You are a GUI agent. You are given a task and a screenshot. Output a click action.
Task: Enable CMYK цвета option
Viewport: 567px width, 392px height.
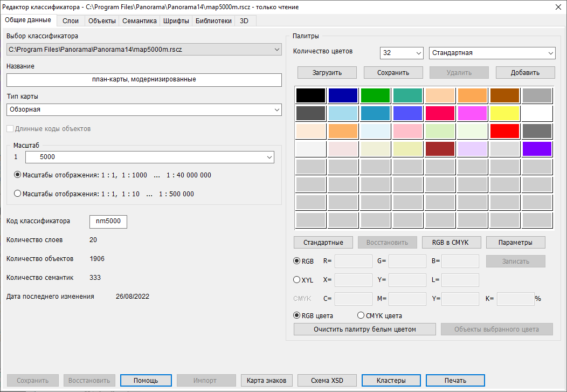click(x=362, y=315)
